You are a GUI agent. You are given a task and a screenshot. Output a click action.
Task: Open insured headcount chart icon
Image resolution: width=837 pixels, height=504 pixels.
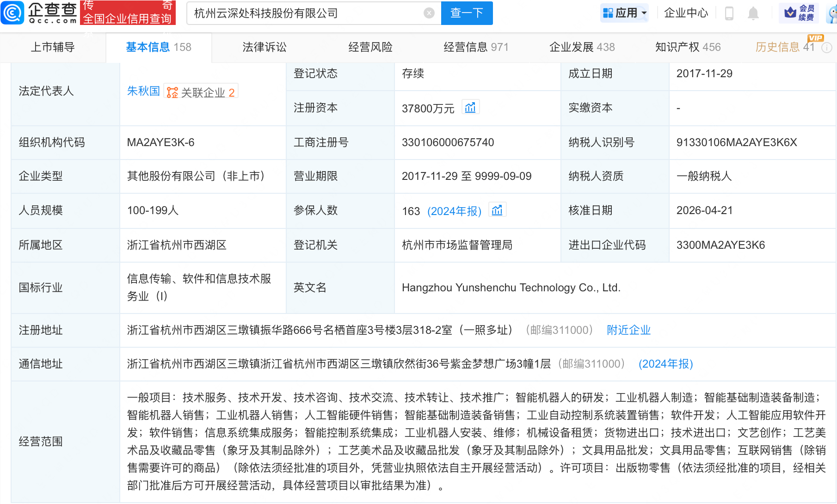[497, 210]
